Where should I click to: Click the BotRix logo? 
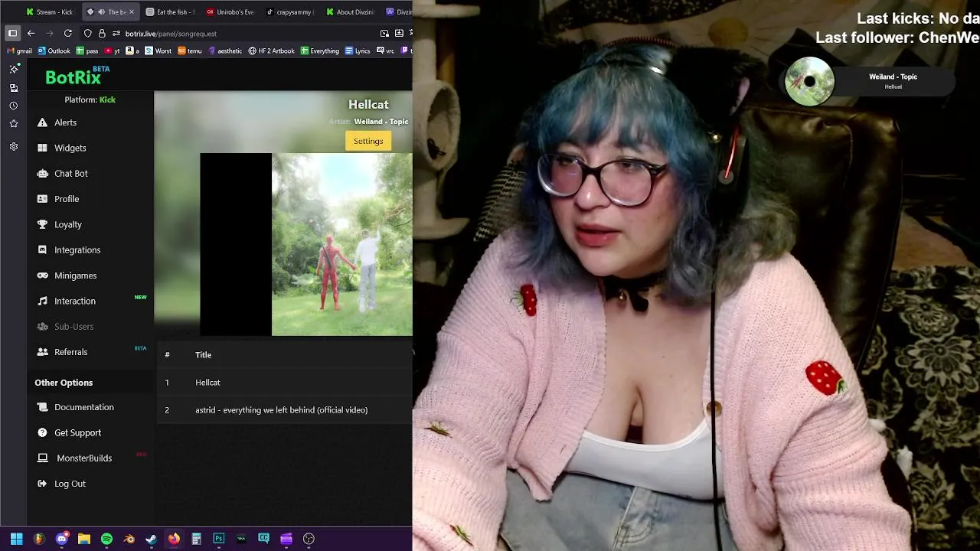coord(77,76)
